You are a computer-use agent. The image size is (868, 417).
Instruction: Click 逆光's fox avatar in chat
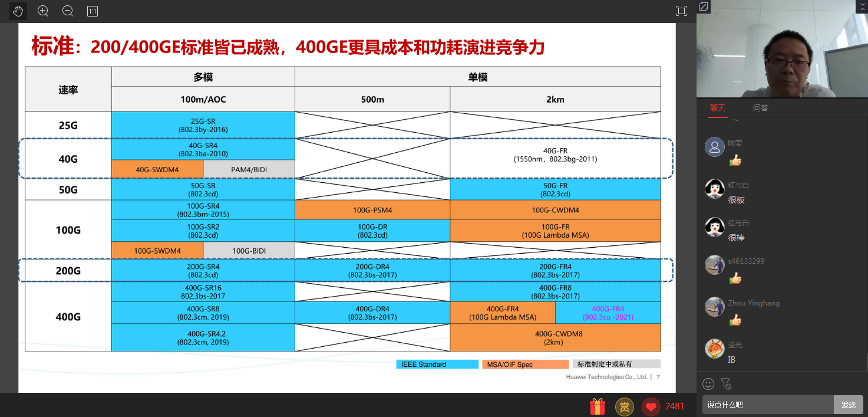(x=715, y=349)
